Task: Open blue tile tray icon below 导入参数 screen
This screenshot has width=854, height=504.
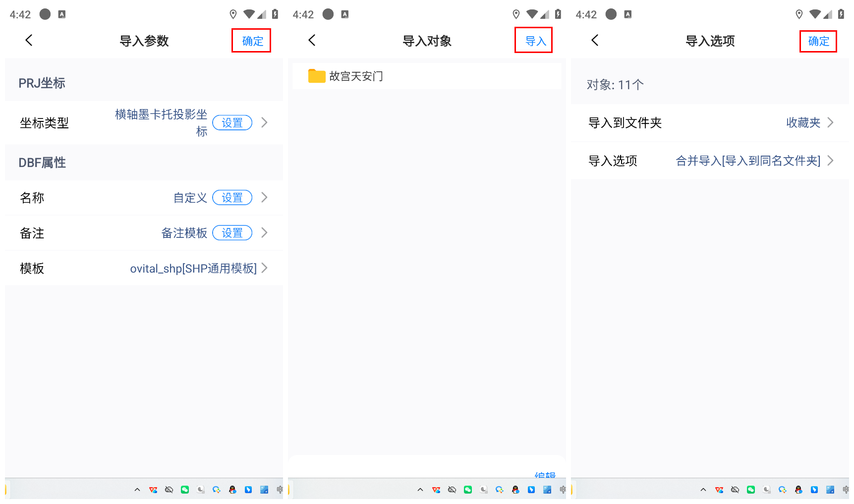Action: click(264, 490)
